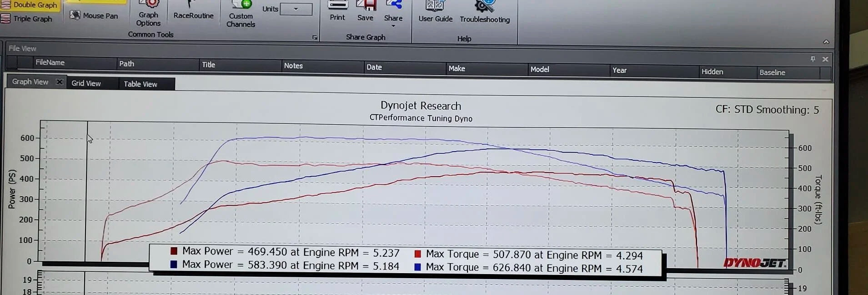Launch RaceRoutine tool
The width and height of the screenshot is (868, 295).
pyautogui.click(x=193, y=11)
